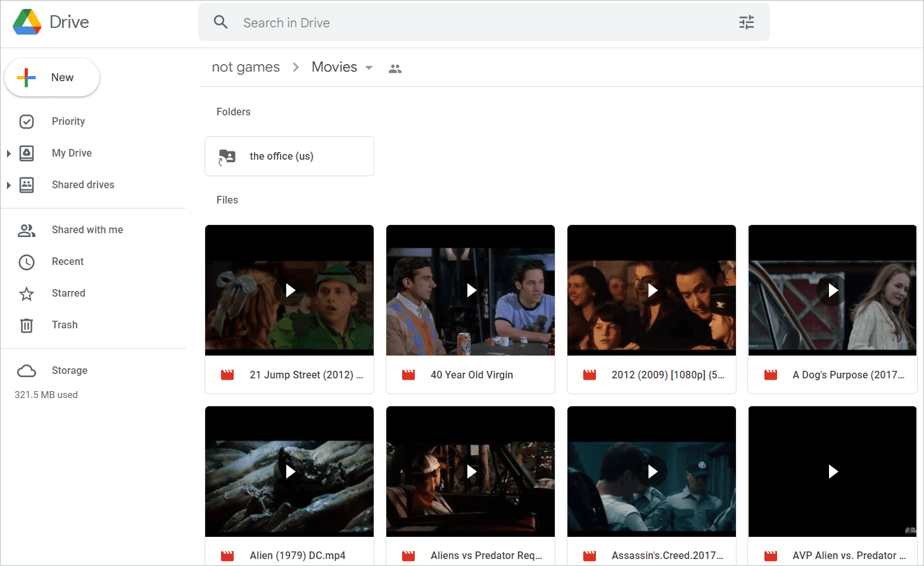
Task: Click the Starred star icon
Action: click(x=27, y=293)
